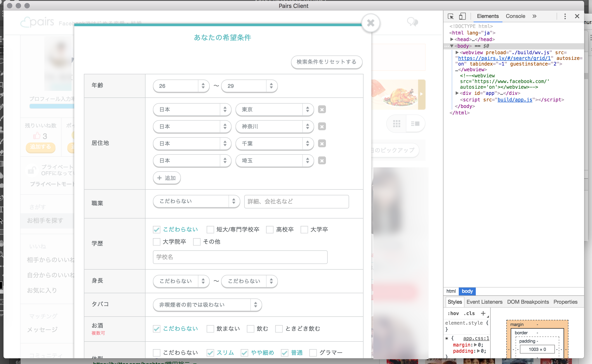This screenshot has width=592, height=364.
Task: Focus the 学校名 school name field
Action: click(x=240, y=257)
